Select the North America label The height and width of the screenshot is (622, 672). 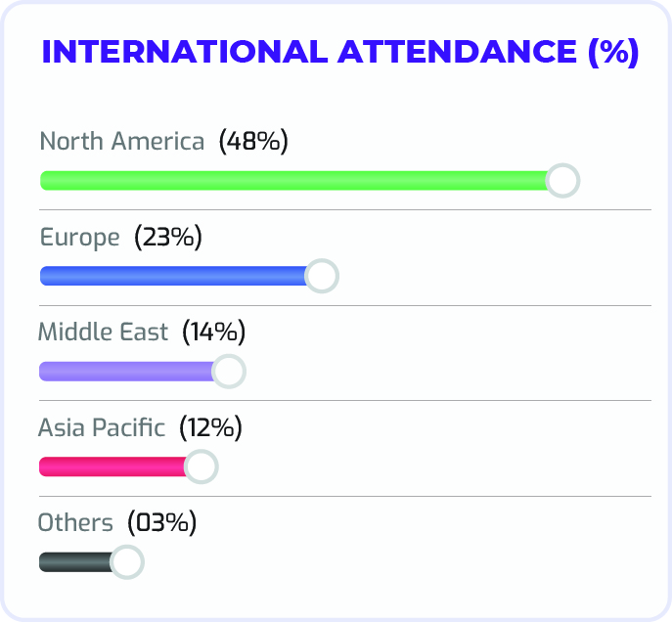point(122,142)
